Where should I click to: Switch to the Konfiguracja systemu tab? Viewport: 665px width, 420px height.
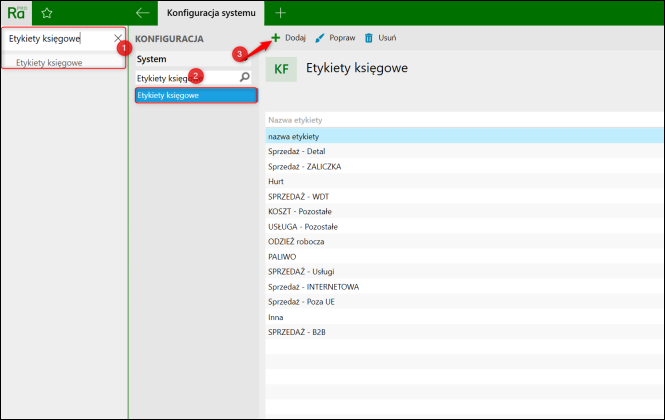point(211,13)
